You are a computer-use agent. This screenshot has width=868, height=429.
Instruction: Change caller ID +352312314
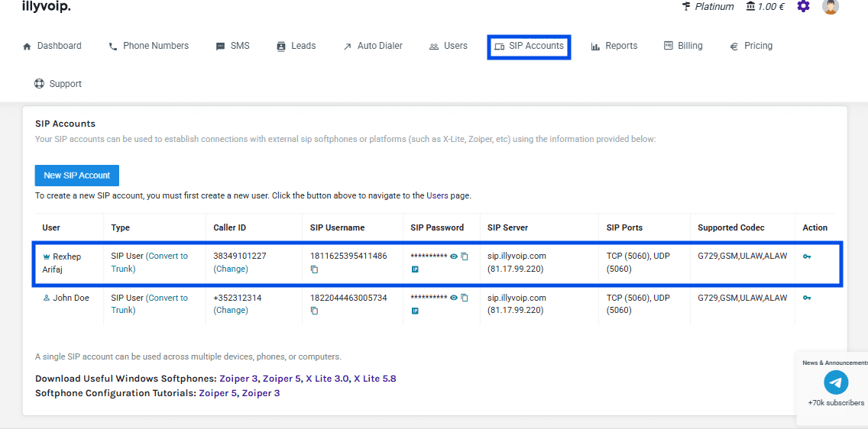point(231,311)
